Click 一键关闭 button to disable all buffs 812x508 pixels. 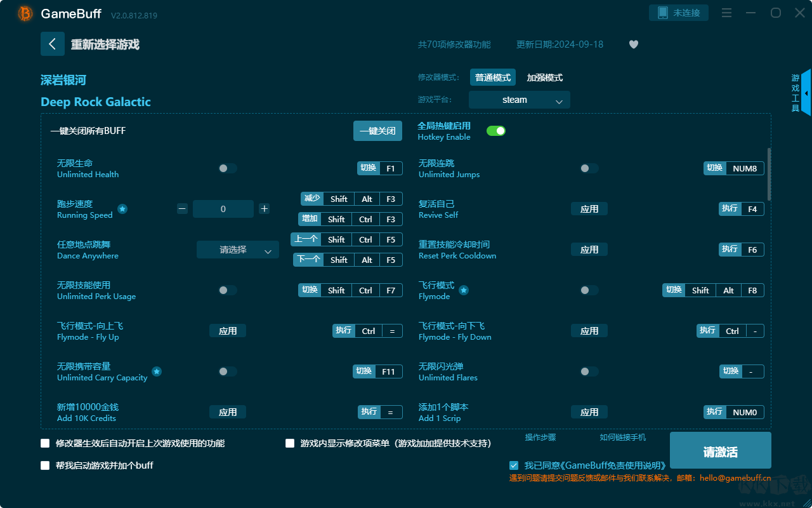coord(378,131)
